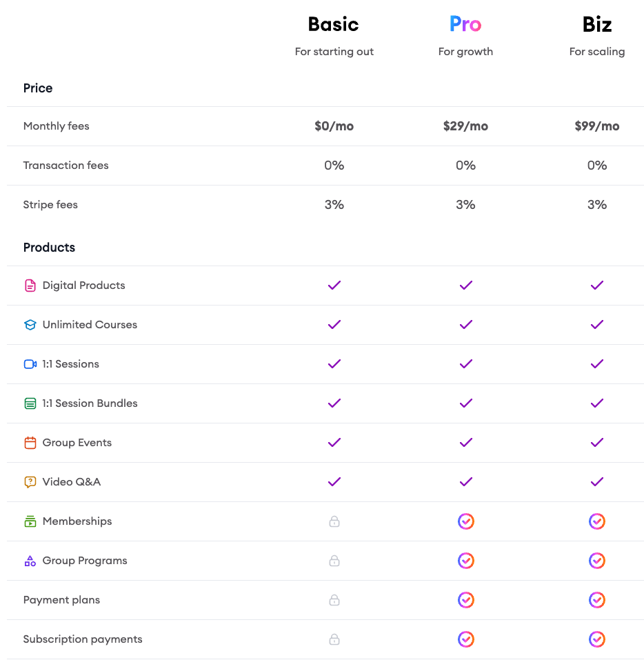
Task: Click the 1:1 Sessions video camera icon
Action: point(30,364)
